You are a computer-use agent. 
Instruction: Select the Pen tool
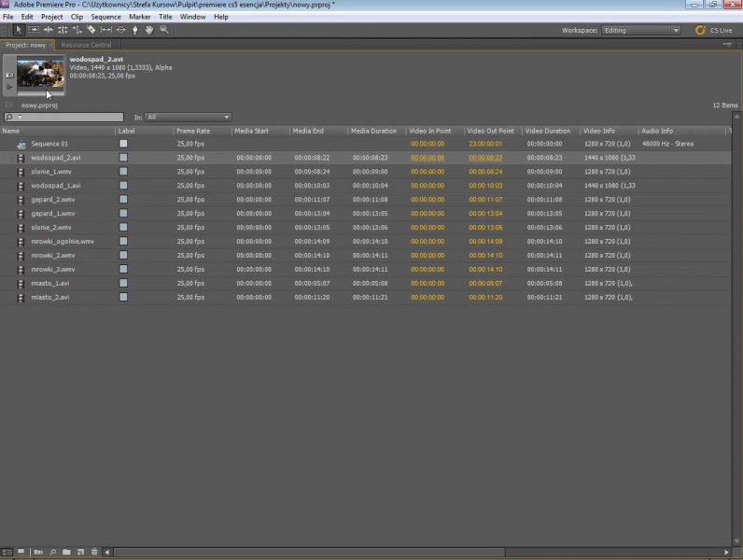pyautogui.click(x=135, y=30)
